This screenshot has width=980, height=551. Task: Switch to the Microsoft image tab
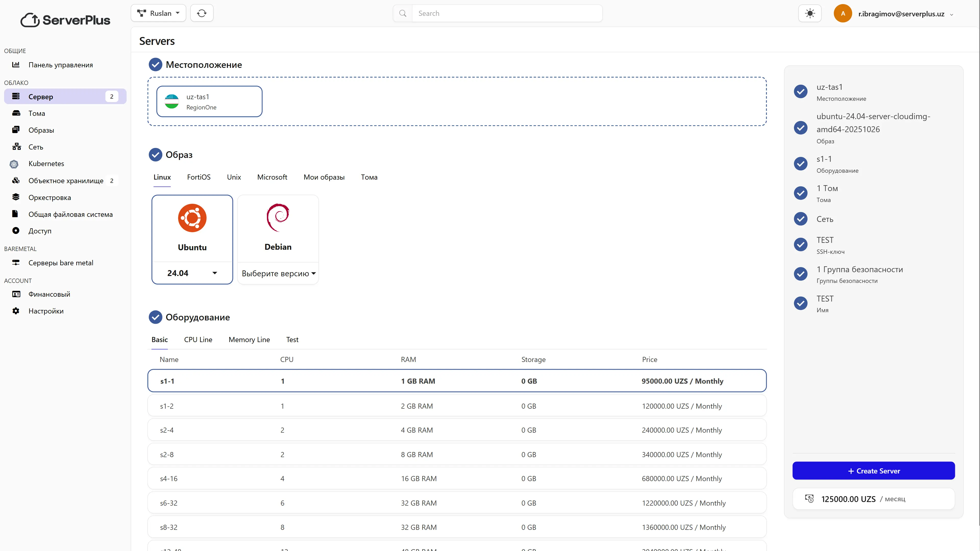click(272, 177)
